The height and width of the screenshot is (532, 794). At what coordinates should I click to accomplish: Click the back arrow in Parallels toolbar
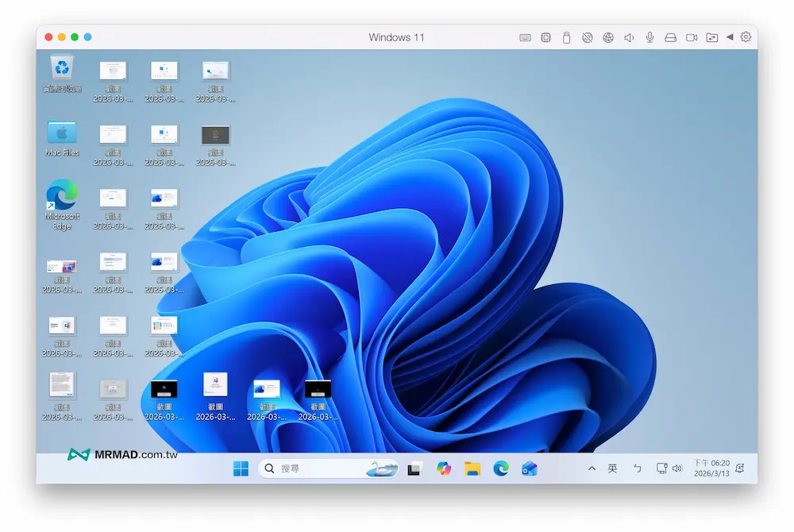730,37
